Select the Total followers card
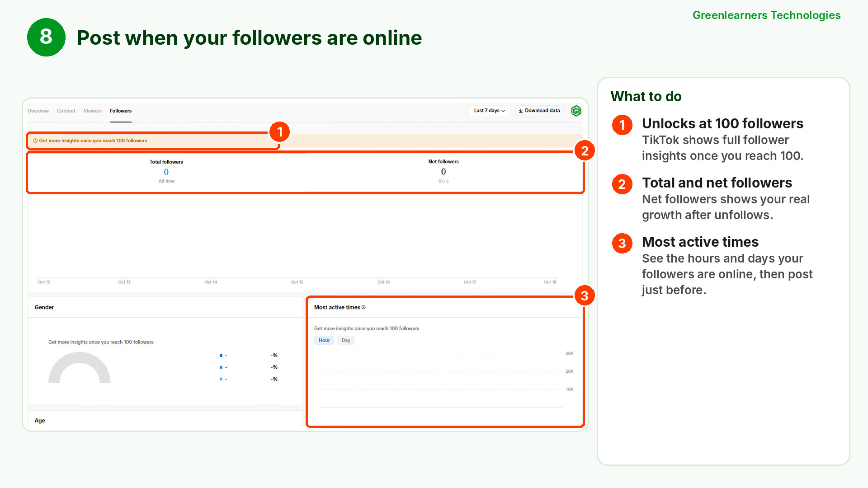This screenshot has width=868, height=488. click(166, 172)
